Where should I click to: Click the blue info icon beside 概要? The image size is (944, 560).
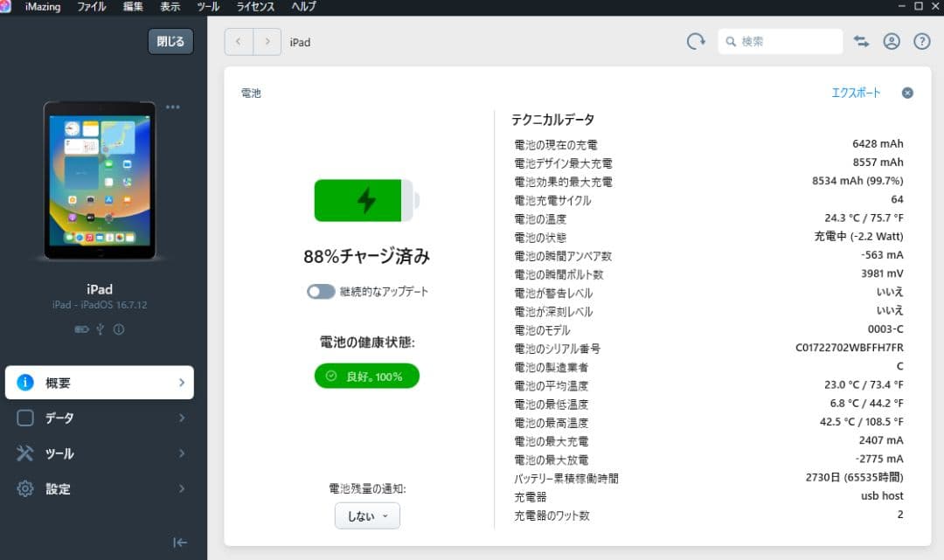coord(25,383)
